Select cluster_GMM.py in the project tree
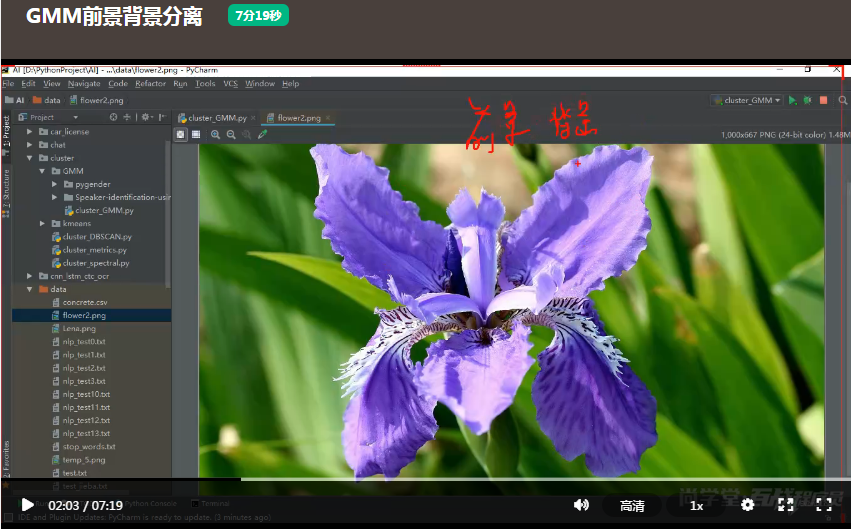This screenshot has width=851, height=529. [x=99, y=211]
